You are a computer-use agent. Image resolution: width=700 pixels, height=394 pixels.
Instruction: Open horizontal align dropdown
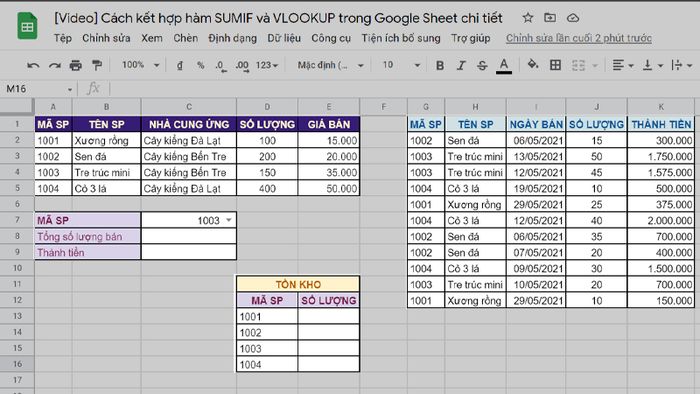pos(623,66)
